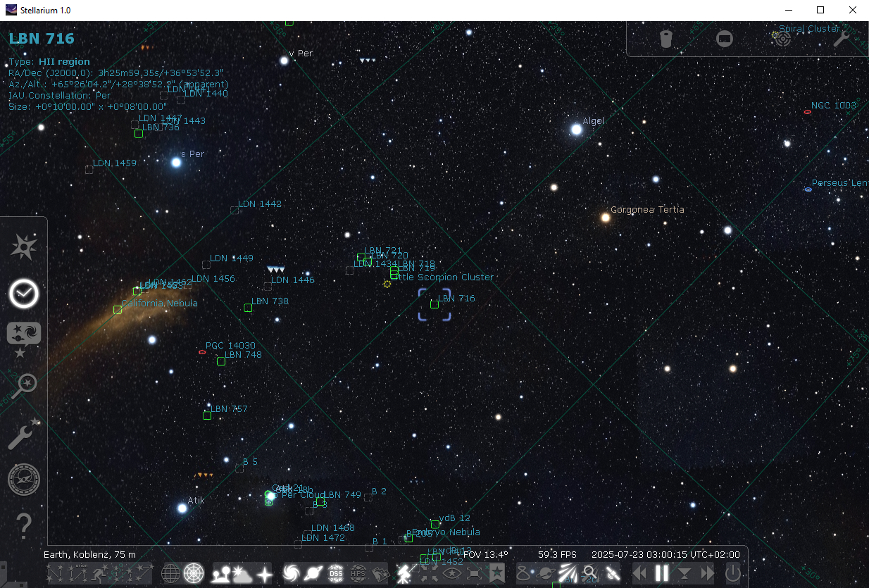Screen dimensions: 869x588
Task: Toggle constellation lines
Action: click(56, 573)
